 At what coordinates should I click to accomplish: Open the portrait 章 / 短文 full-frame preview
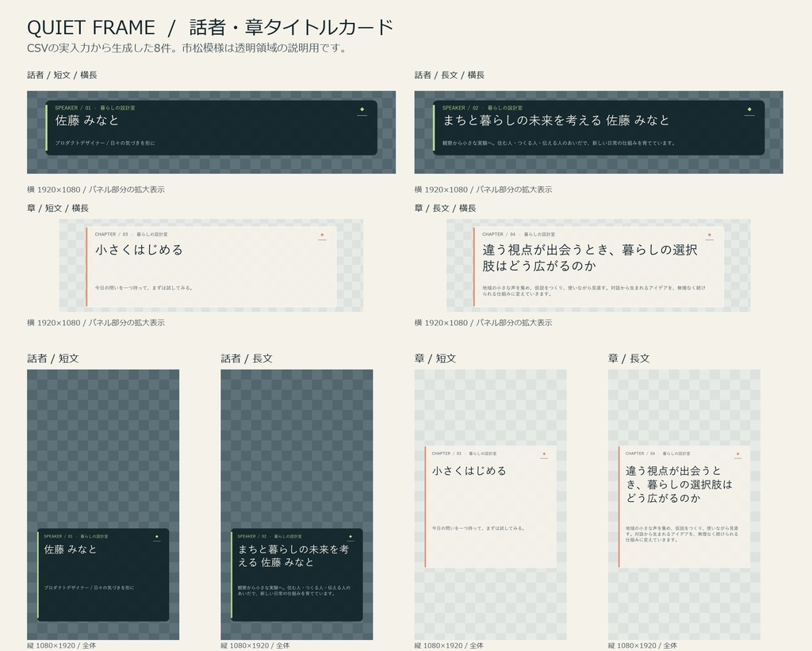click(x=490, y=504)
